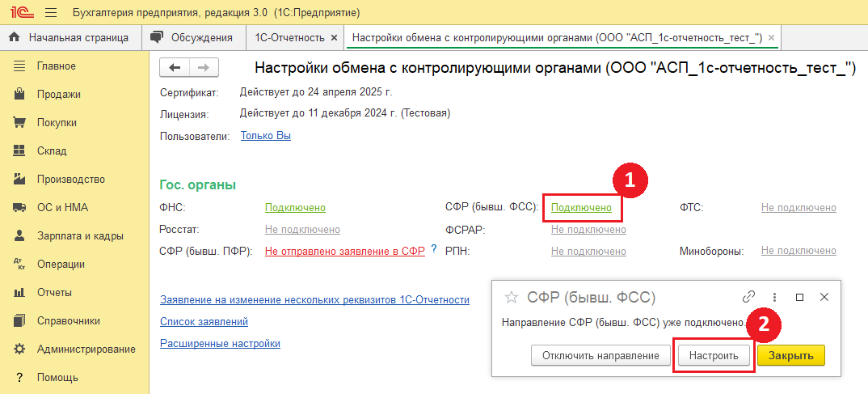868x394 pixels.
Task: Click Не отправлено заявление в СФР link
Action: click(345, 251)
